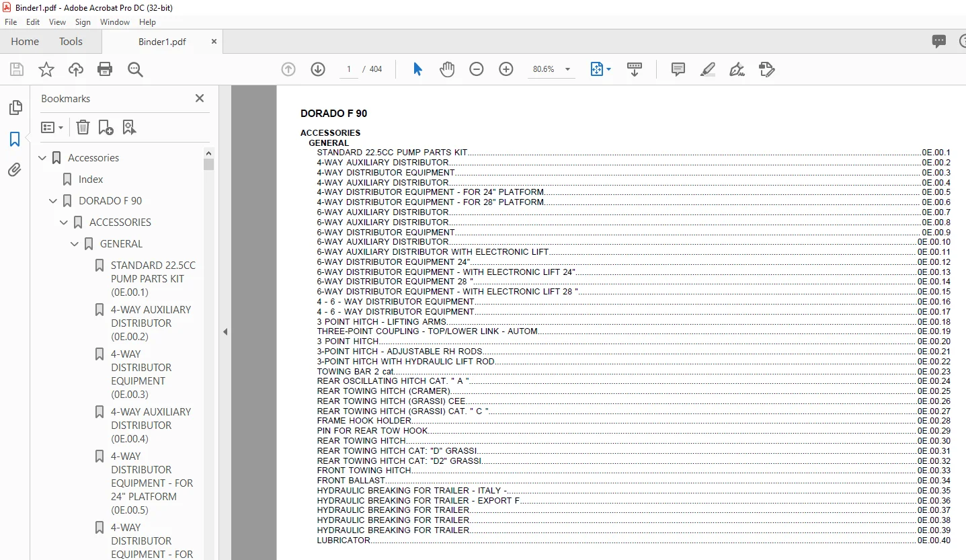The height and width of the screenshot is (560, 966).
Task: Choose the Selection arrow tool
Action: click(417, 69)
